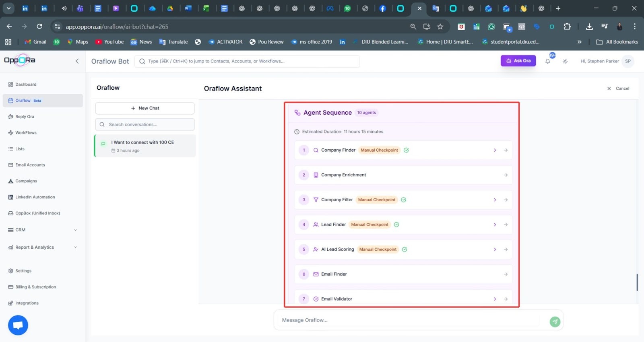Open the Campaigns menu item
Viewport: 644px width, 342px height.
click(26, 181)
